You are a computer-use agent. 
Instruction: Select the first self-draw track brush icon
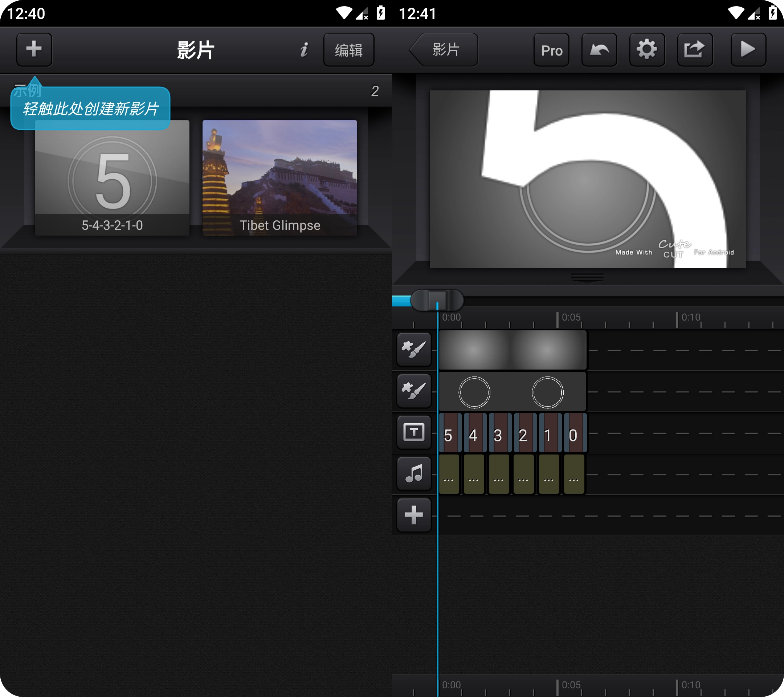[x=414, y=350]
